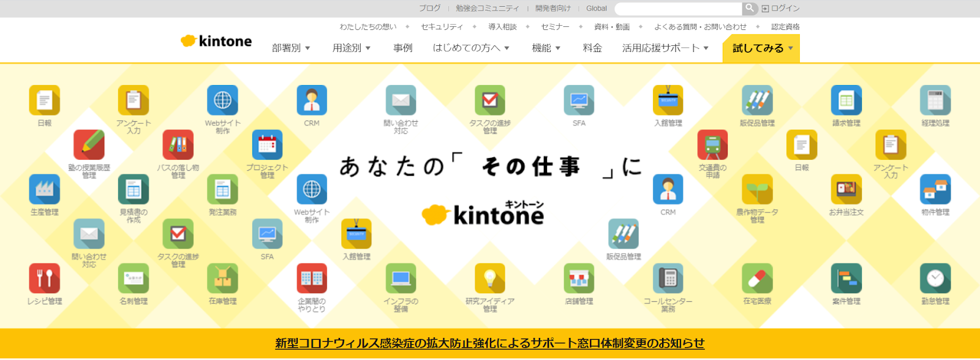Open the 料金 menu item
This screenshot has width=980, height=360.
click(x=592, y=48)
